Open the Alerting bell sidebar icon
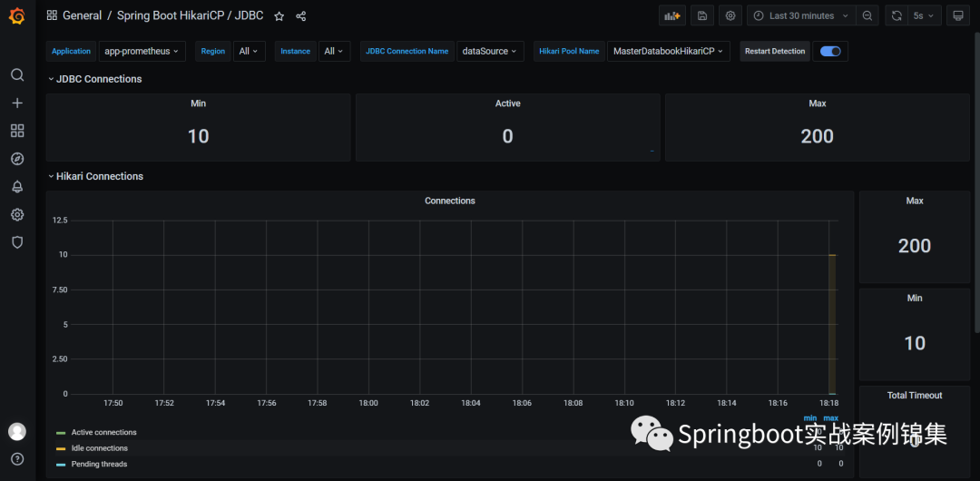This screenshot has width=980, height=481. point(17,186)
